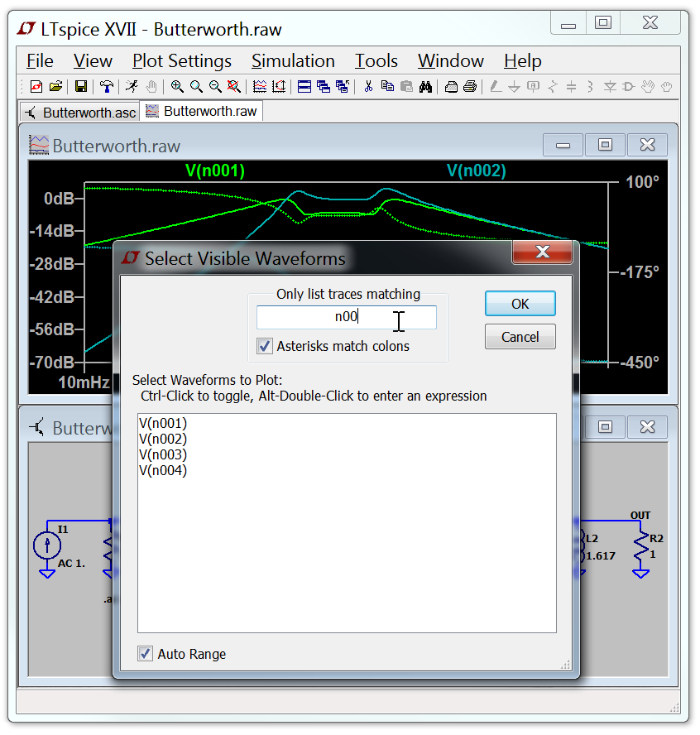Click the Cut scissors icon

[368, 86]
